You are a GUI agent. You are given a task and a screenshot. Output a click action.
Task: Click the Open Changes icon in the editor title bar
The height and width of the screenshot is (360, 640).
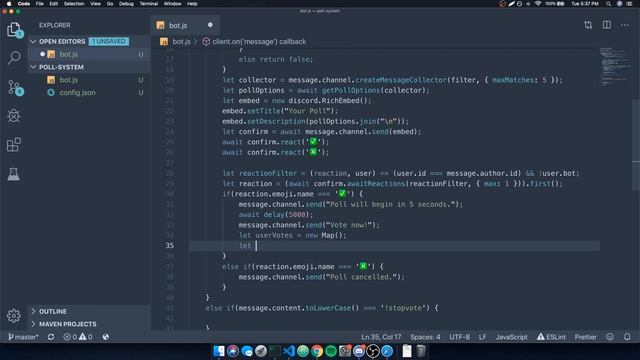[588, 25]
